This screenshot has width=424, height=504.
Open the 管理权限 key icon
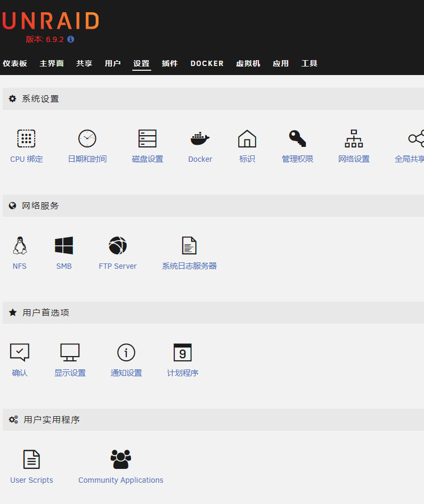[297, 138]
